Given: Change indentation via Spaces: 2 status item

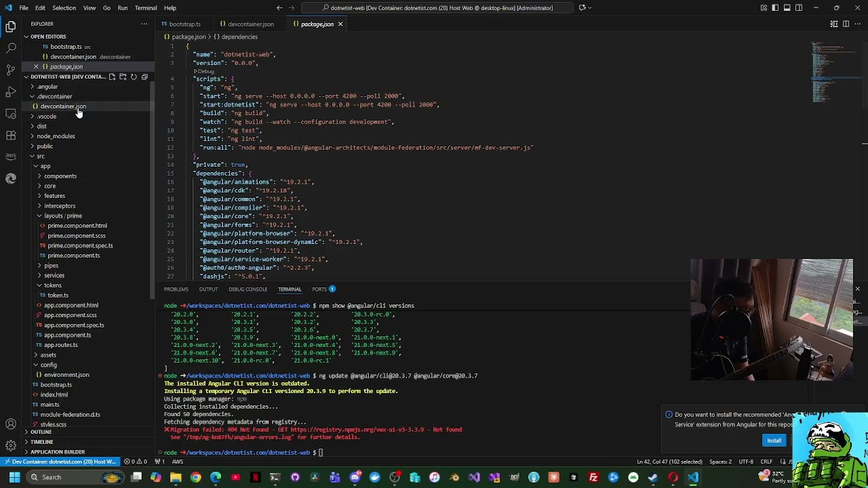Looking at the screenshot, I should click(720, 462).
